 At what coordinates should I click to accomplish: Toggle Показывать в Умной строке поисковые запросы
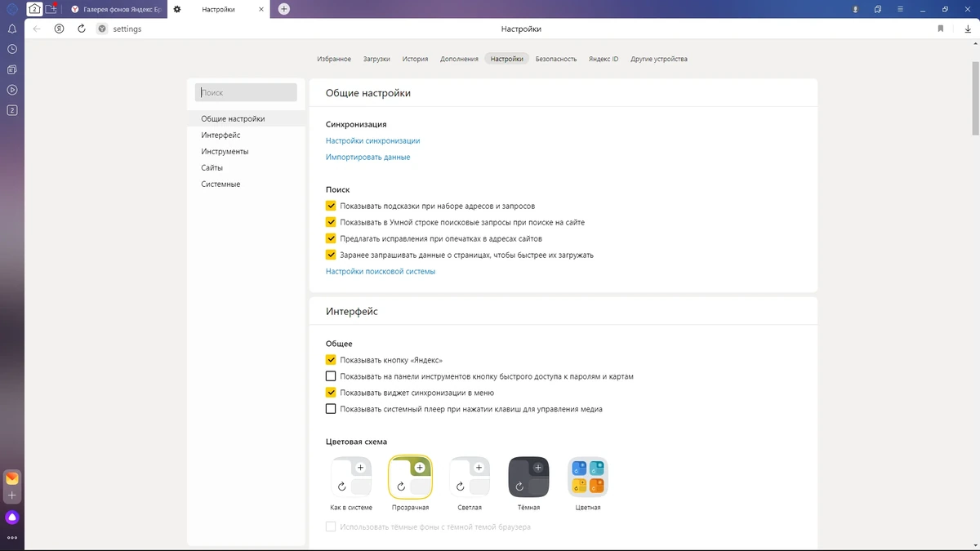click(331, 222)
